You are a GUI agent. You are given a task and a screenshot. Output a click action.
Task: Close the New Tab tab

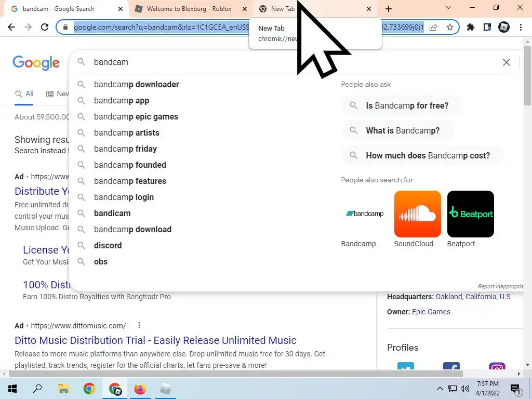click(369, 9)
